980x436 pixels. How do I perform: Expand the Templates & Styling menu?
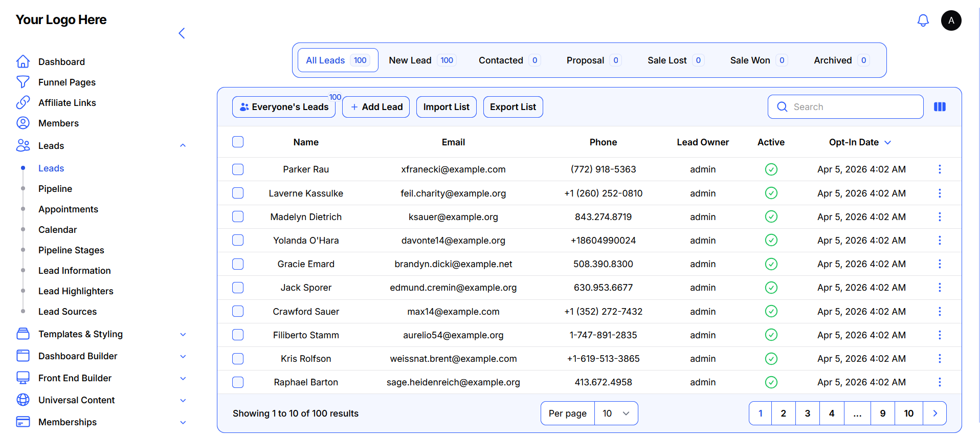(x=183, y=334)
